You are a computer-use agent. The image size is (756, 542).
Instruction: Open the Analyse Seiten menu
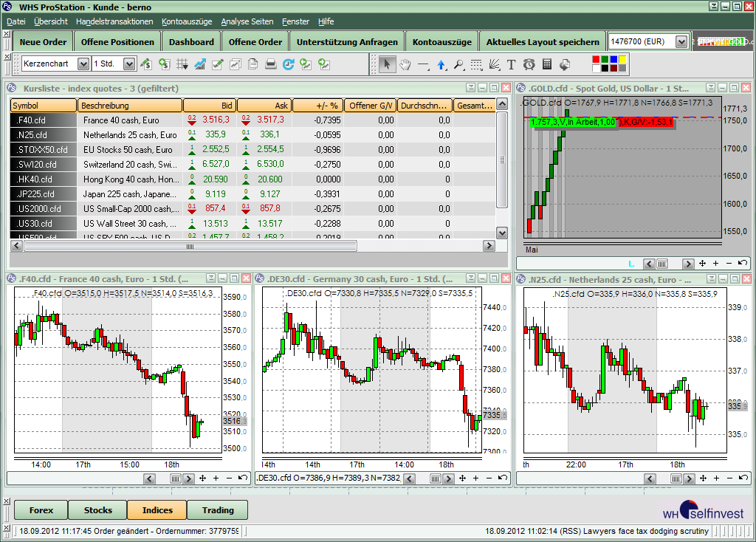247,21
